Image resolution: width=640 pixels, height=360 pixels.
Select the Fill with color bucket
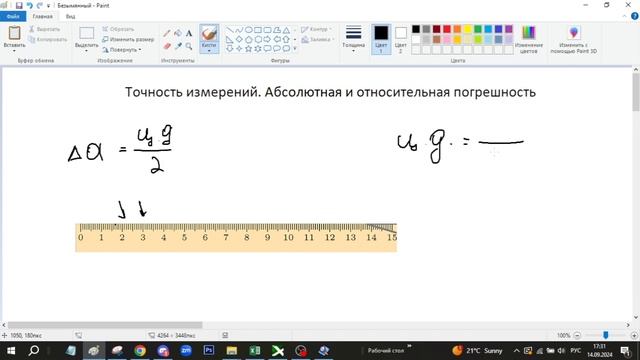click(x=178, y=33)
